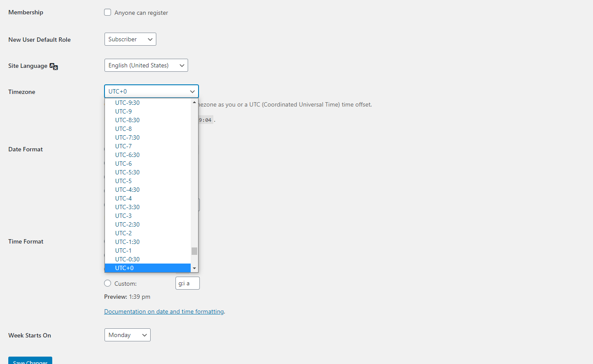The height and width of the screenshot is (364, 593).
Task: Click the Timezone dropdown arrow to collapse list
Action: 192,91
